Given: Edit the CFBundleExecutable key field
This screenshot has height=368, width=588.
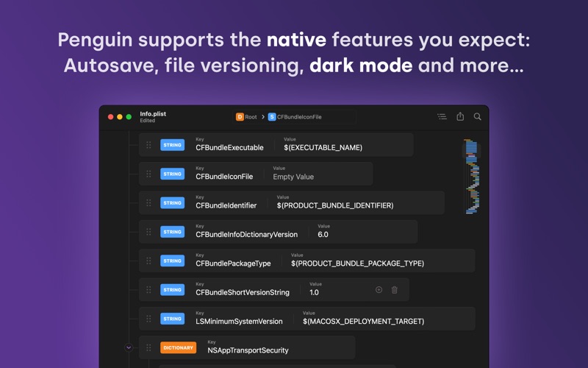Looking at the screenshot, I should coord(229,148).
